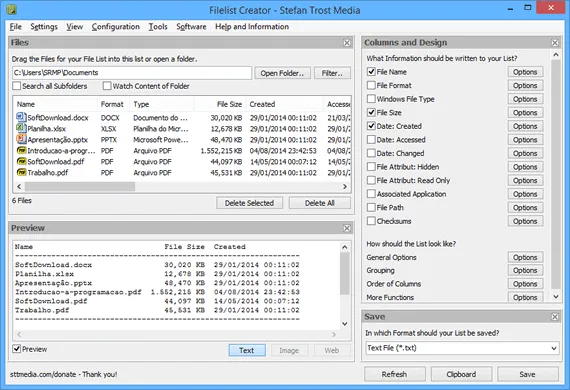Screen dimensions: 570x390
Task: Open Options for General Options row
Action: click(x=525, y=257)
